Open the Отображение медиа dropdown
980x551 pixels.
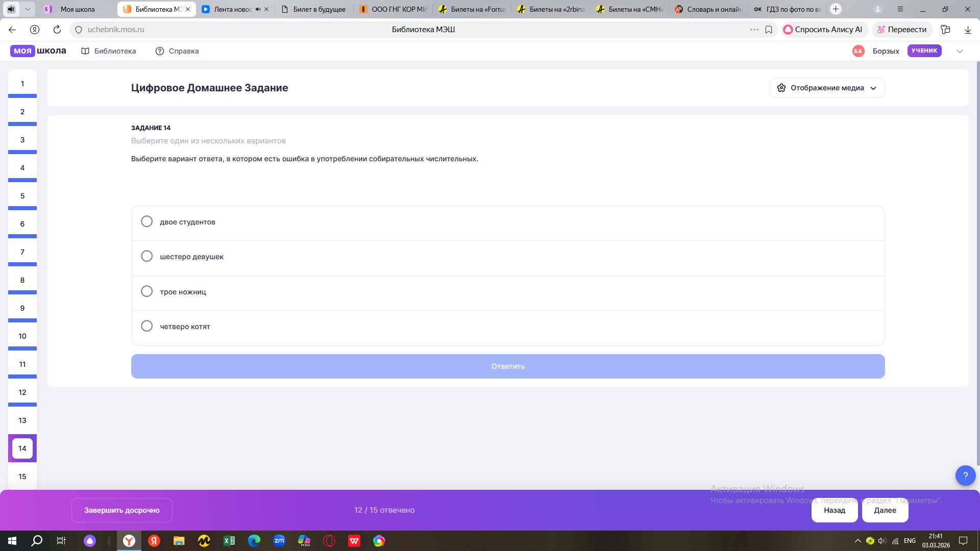click(x=827, y=88)
